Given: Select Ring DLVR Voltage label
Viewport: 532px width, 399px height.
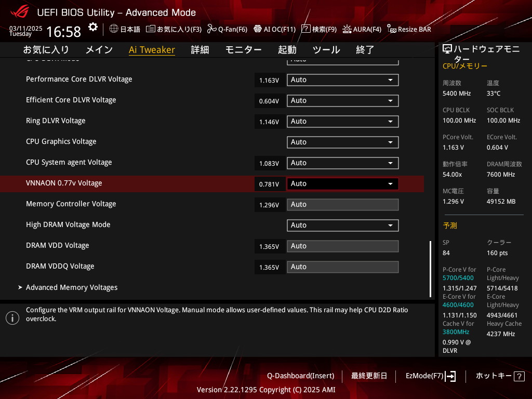Looking at the screenshot, I should click(56, 121).
